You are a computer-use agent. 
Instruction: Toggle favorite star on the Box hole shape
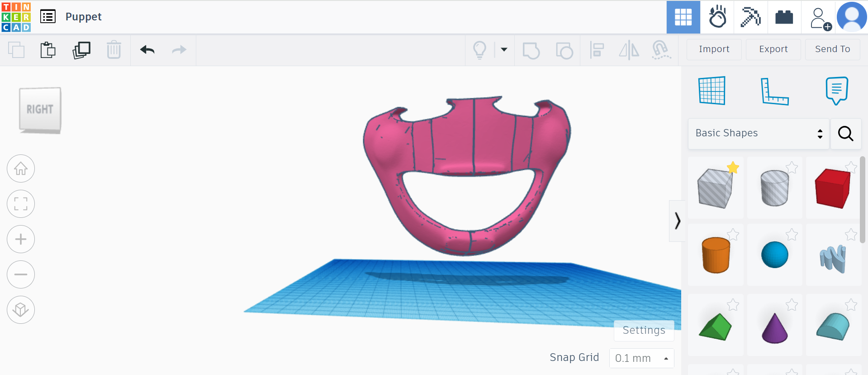[x=733, y=168]
